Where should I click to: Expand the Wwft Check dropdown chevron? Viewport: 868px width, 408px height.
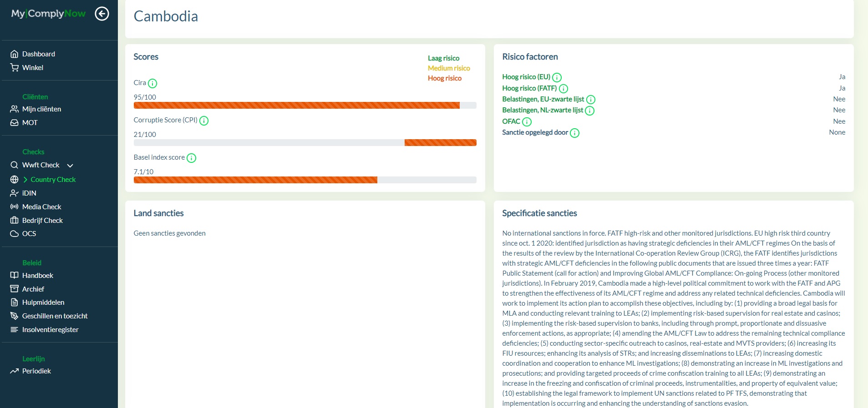coord(70,166)
